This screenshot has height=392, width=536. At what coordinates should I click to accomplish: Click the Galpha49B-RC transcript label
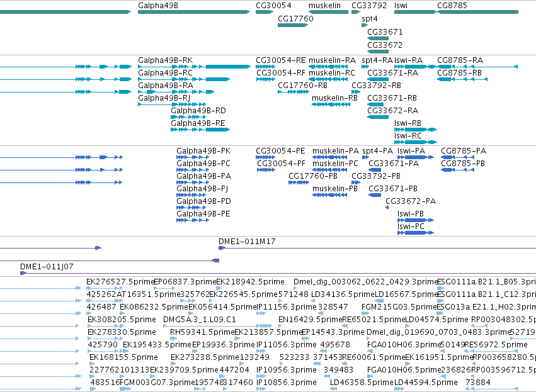pos(166,73)
